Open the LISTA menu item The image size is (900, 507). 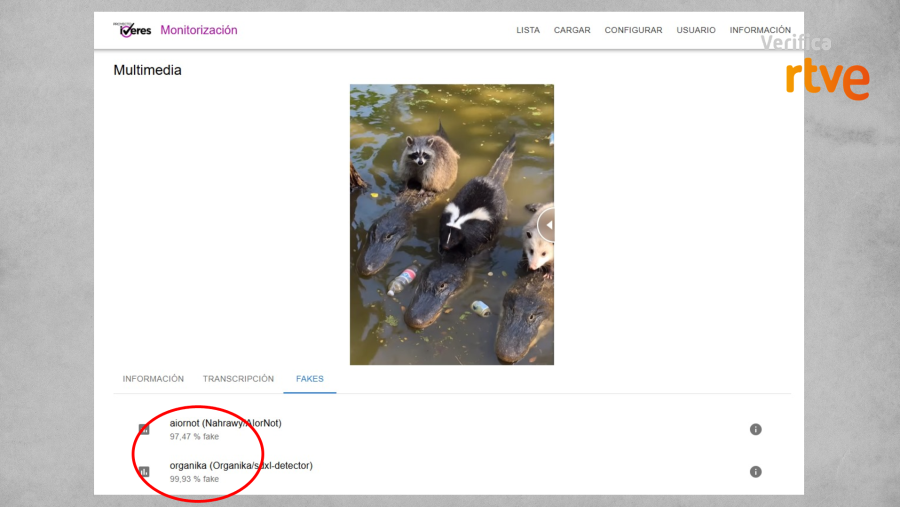pos(528,30)
